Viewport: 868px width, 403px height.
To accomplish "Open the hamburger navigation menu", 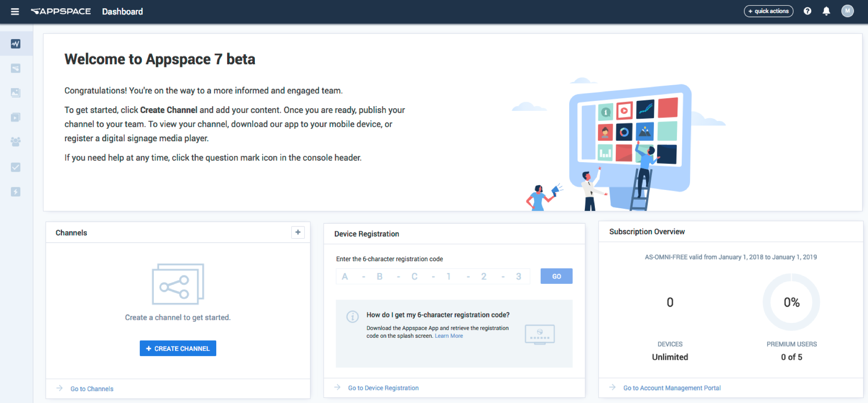I will (15, 12).
